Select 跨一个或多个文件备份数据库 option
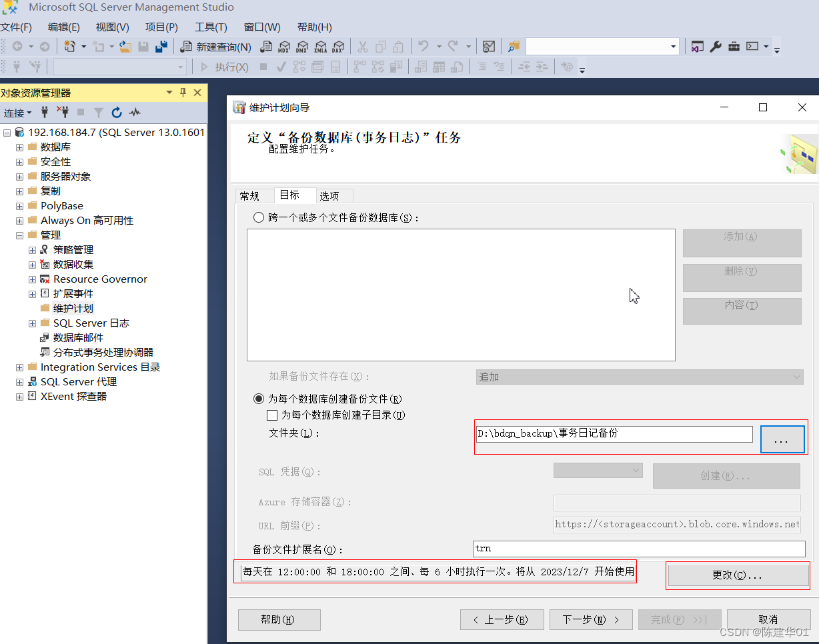The height and width of the screenshot is (644, 819). tap(258, 217)
